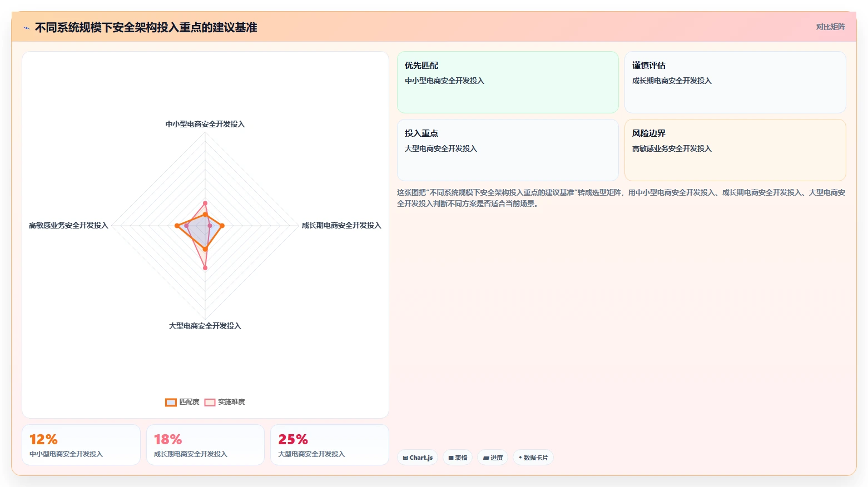Toggle the 匹配度 legend swatch

171,402
